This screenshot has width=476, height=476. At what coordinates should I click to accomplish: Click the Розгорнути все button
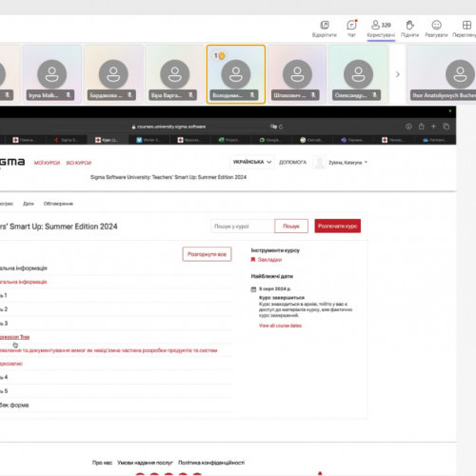[x=207, y=254]
